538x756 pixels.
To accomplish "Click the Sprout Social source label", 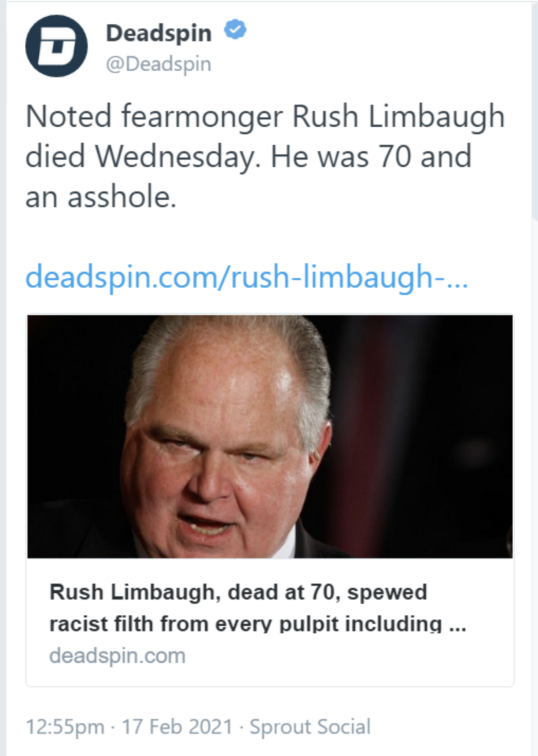I will [309, 726].
